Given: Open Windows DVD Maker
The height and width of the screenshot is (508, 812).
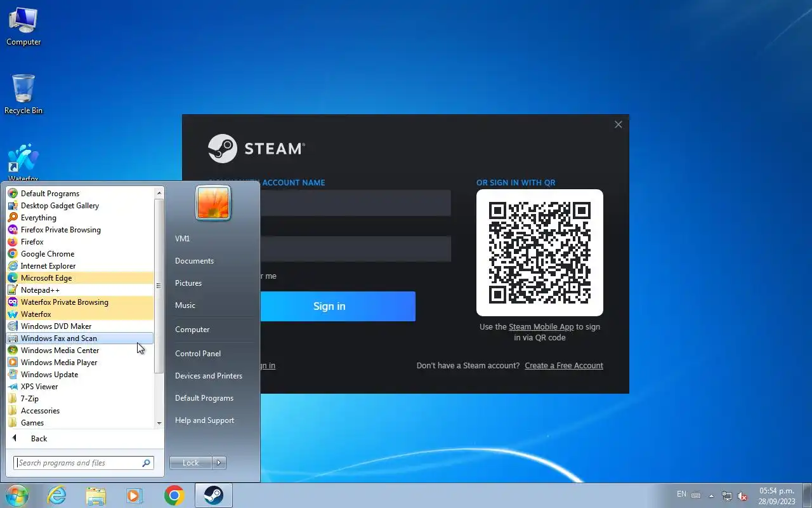Looking at the screenshot, I should (80, 326).
